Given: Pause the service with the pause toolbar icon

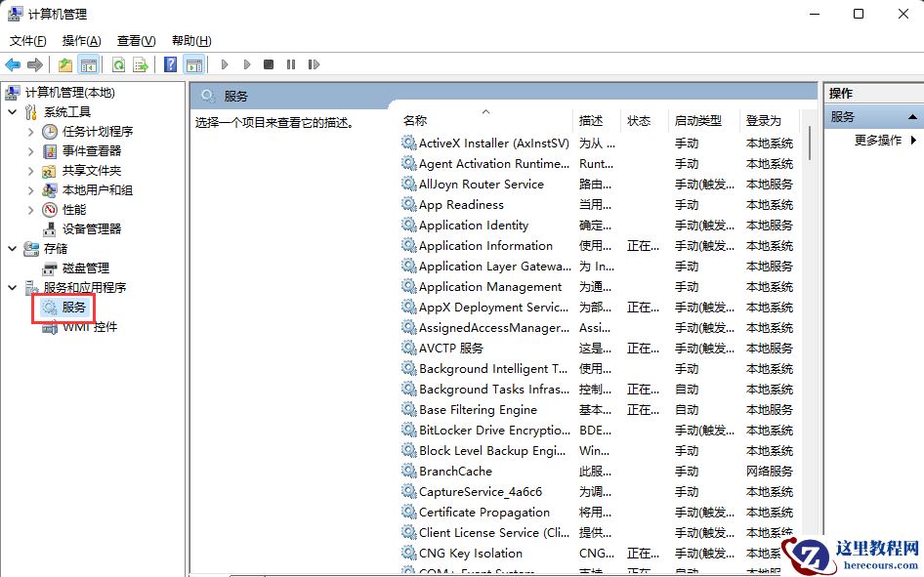Looking at the screenshot, I should [x=290, y=64].
